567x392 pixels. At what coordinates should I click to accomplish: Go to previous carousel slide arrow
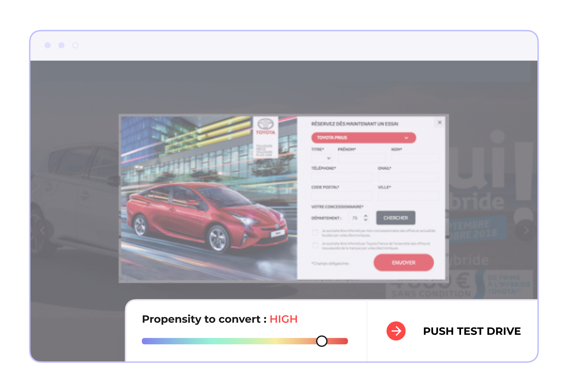pos(42,231)
